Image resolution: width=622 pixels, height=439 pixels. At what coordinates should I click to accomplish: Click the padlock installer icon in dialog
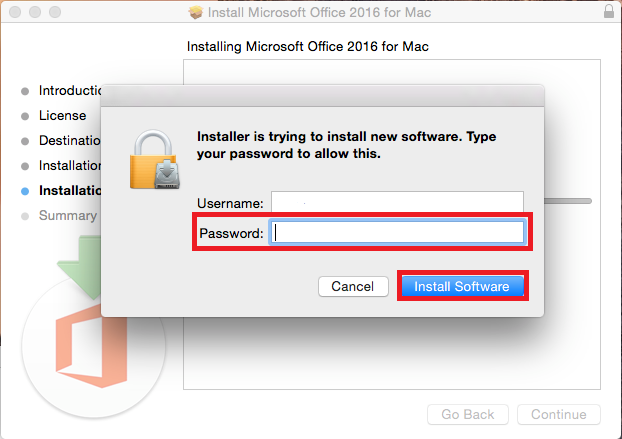tap(155, 159)
